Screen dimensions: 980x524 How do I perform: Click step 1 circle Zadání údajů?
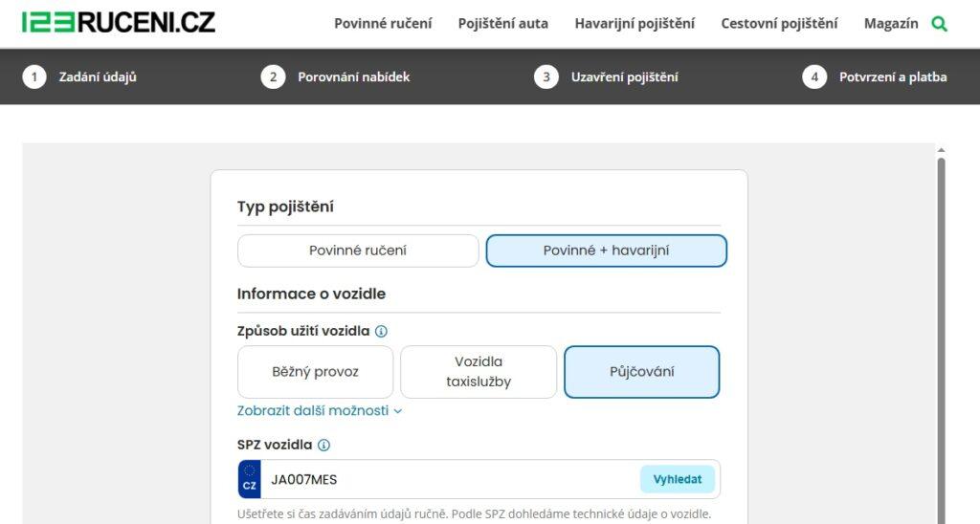(34, 77)
